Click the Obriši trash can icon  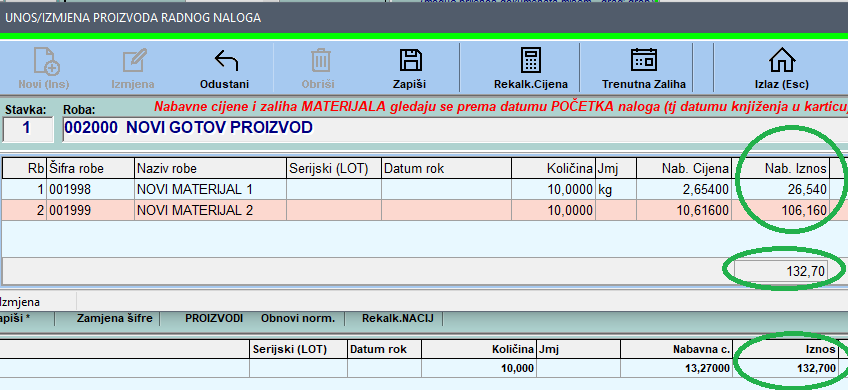point(321,60)
